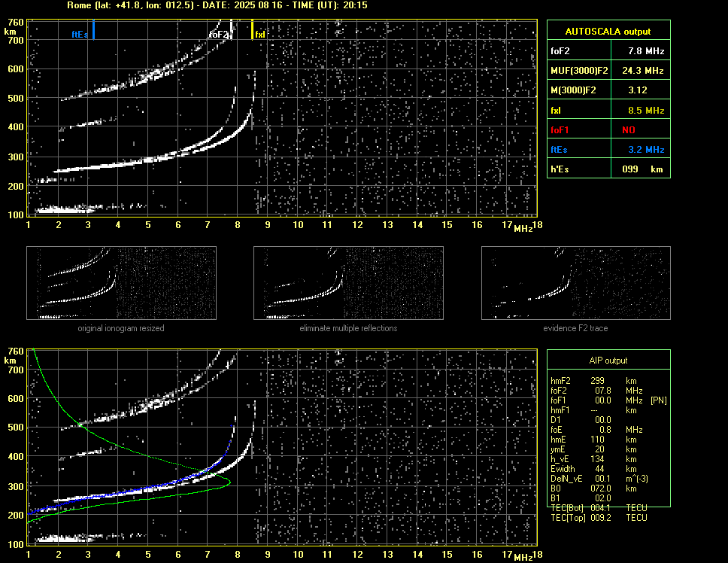
Task: Select the ymE 20 km row
Action: 593,449
